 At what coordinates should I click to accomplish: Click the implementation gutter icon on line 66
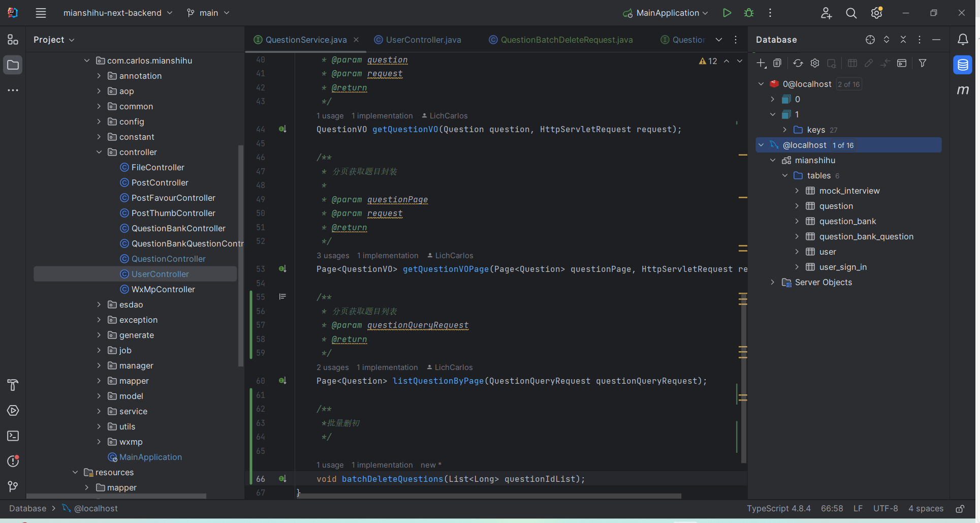[x=282, y=479]
